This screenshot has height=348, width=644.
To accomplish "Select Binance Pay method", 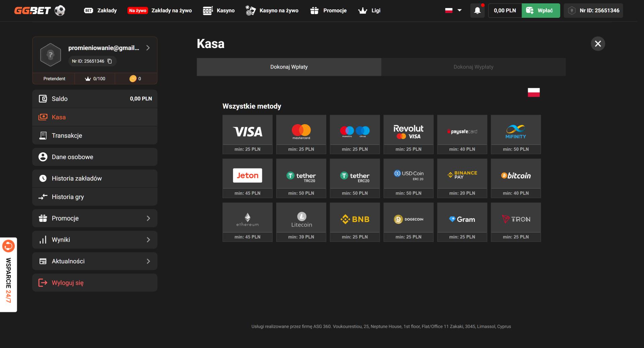I will coord(462,178).
